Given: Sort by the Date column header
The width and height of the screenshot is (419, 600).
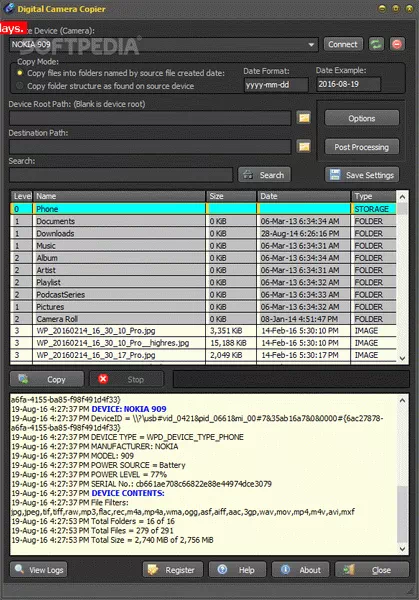Looking at the screenshot, I should pos(304,196).
